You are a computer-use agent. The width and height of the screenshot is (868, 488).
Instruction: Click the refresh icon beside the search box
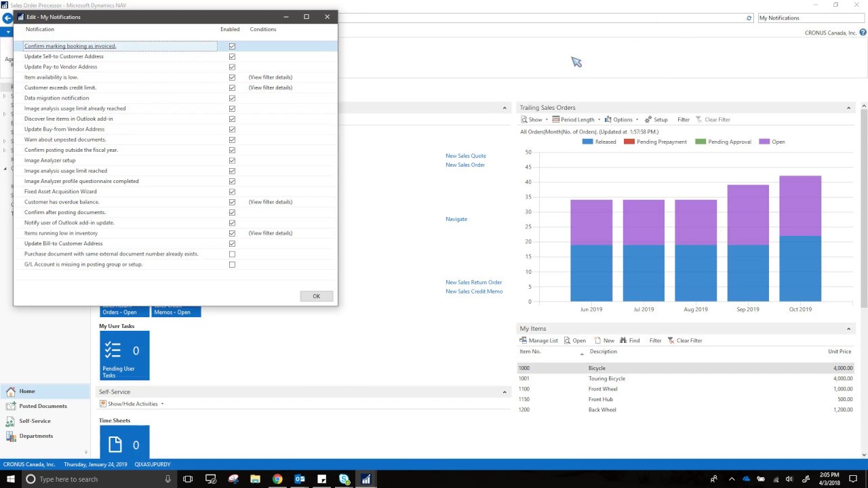coord(749,18)
